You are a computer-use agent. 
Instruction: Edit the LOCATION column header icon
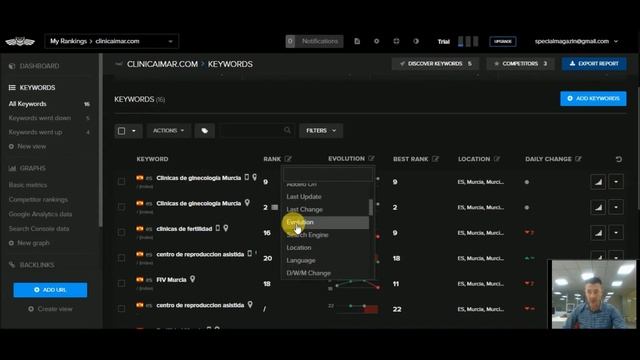click(496, 158)
